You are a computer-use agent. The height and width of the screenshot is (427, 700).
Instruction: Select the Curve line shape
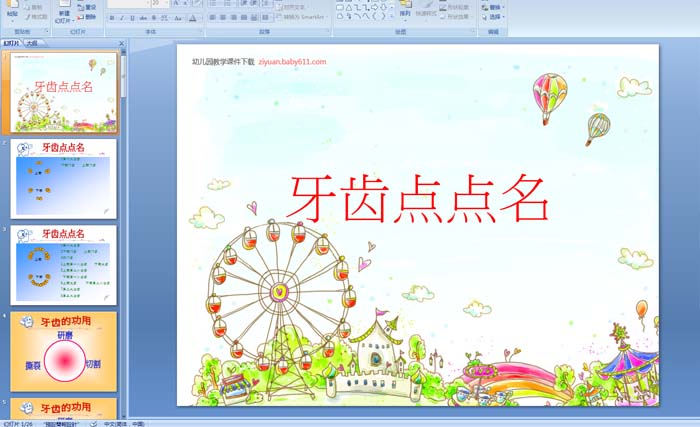(367, 16)
